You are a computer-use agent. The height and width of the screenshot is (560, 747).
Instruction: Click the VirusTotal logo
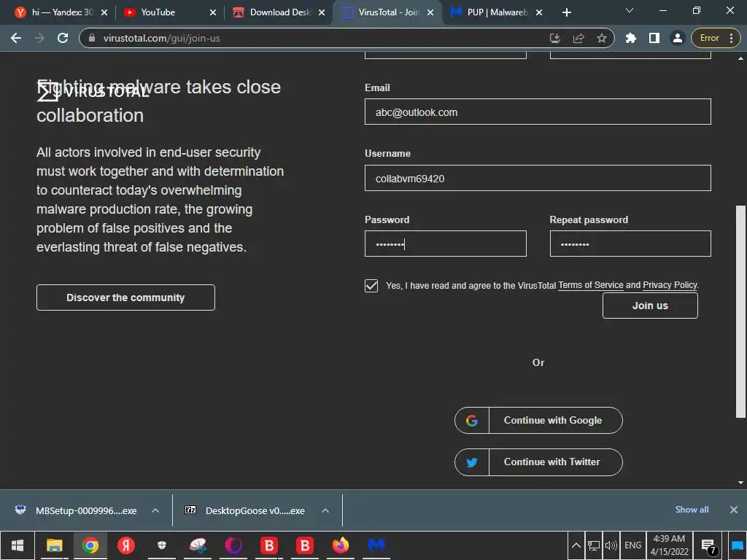(93, 91)
